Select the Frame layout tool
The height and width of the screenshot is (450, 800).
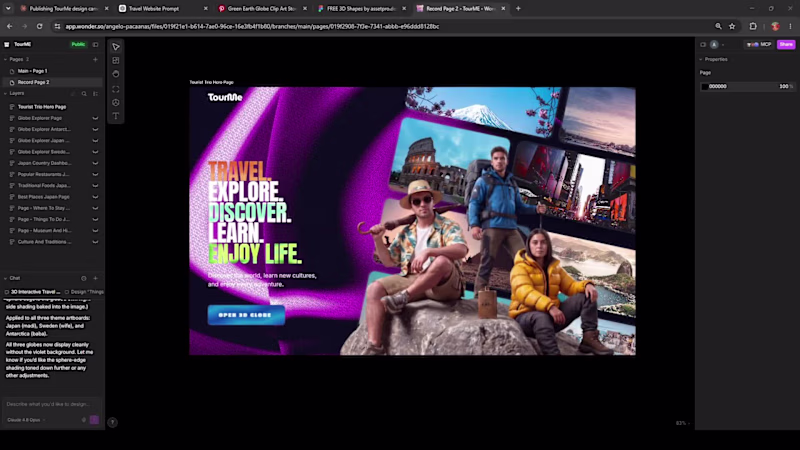(116, 61)
